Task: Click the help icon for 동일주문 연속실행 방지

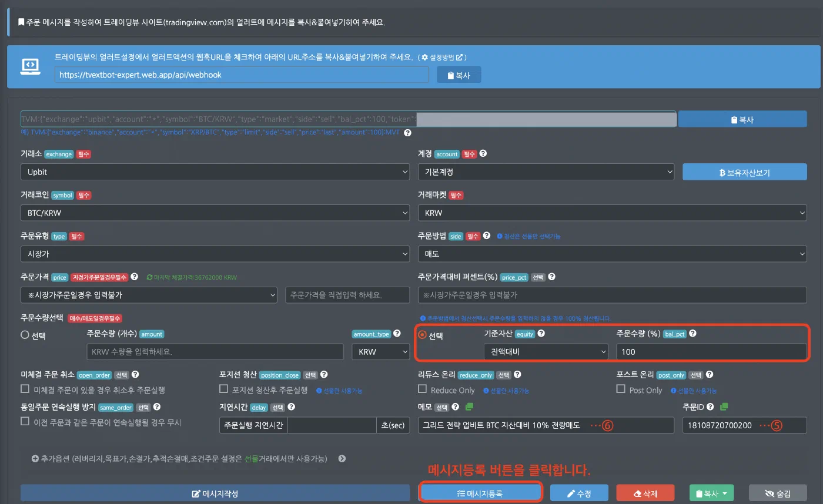Action: pos(157,406)
